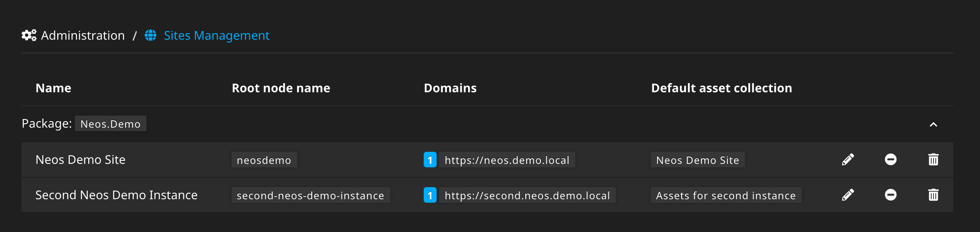Click the Sites Management globe icon

tap(151, 35)
